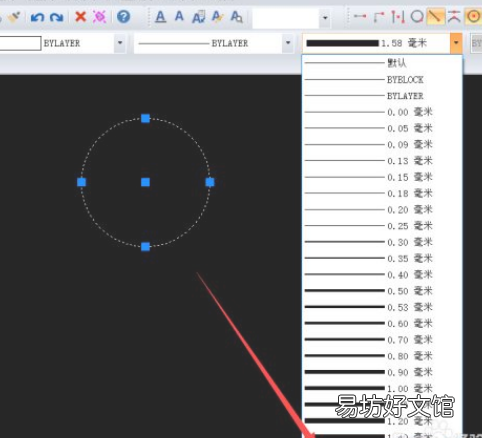This screenshot has height=438, width=482.
Task: Select the underlined A text style icon
Action: [x=161, y=17]
